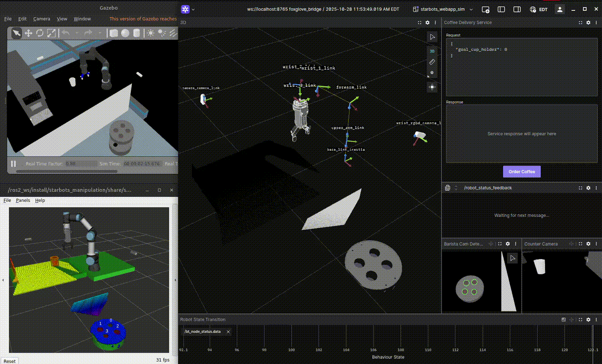This screenshot has width=602, height=364.
Task: Click the measure distance ruler tool
Action: tap(432, 62)
